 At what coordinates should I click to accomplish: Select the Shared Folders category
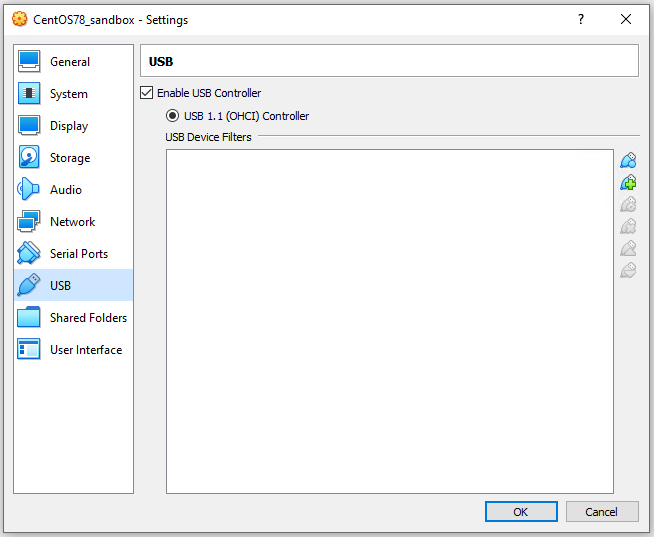(x=88, y=318)
